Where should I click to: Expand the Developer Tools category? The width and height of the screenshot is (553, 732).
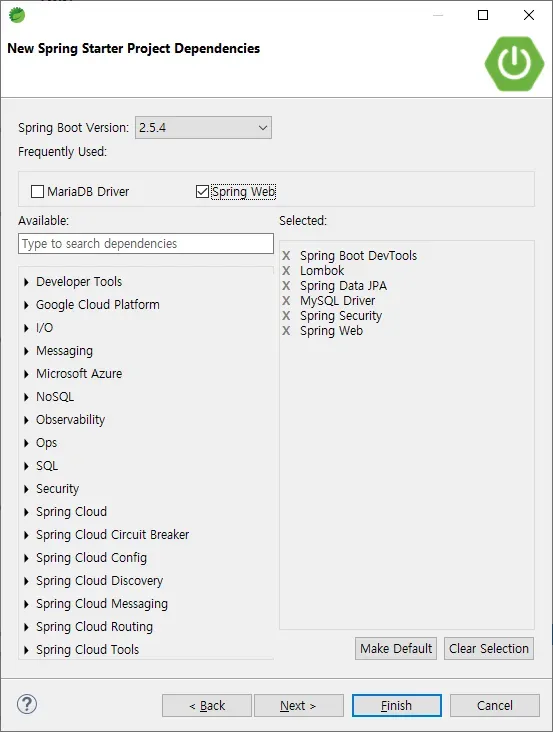click(x=26, y=282)
